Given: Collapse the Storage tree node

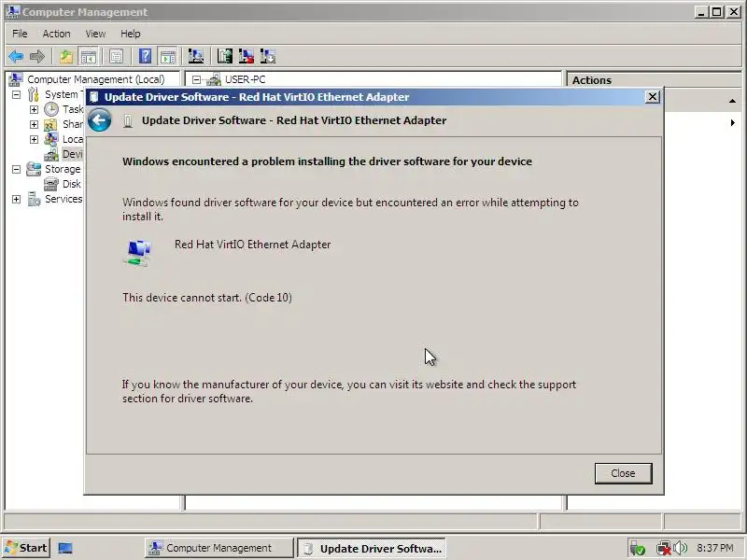Looking at the screenshot, I should [16, 169].
